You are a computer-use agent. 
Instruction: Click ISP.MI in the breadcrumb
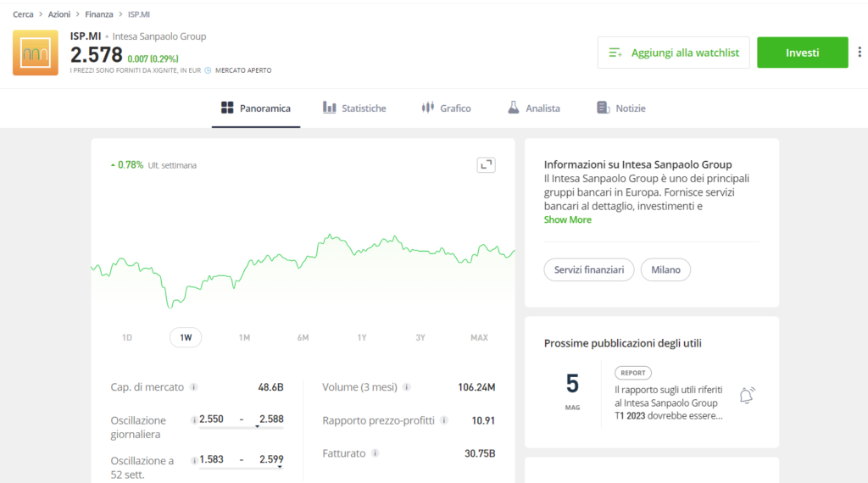tap(139, 14)
